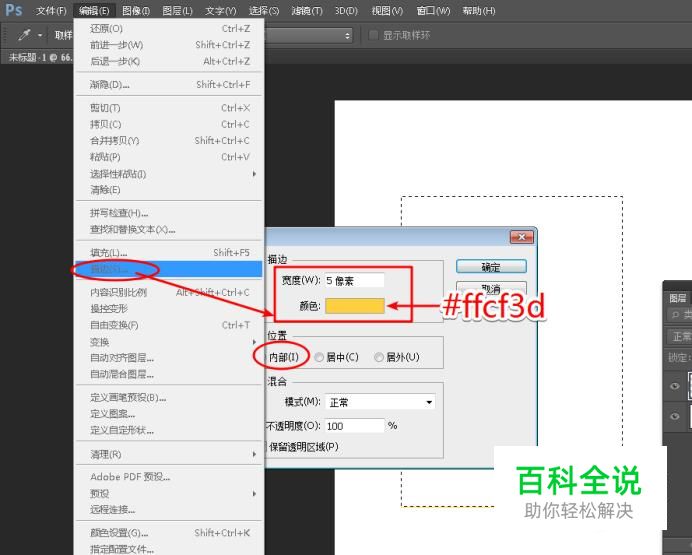Image resolution: width=692 pixels, height=555 pixels.
Task: Click the 确定 OK button
Action: click(x=491, y=266)
